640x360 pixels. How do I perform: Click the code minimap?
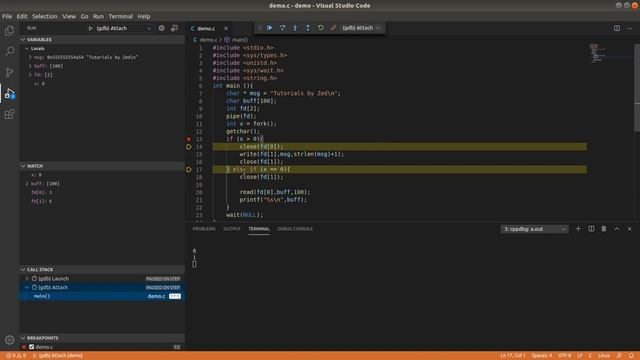(x=610, y=53)
